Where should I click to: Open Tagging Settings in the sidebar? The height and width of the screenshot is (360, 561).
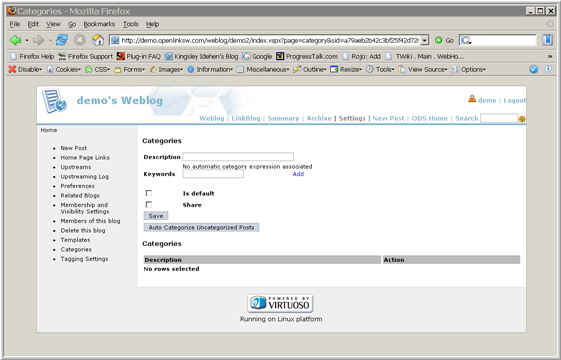pyautogui.click(x=84, y=259)
